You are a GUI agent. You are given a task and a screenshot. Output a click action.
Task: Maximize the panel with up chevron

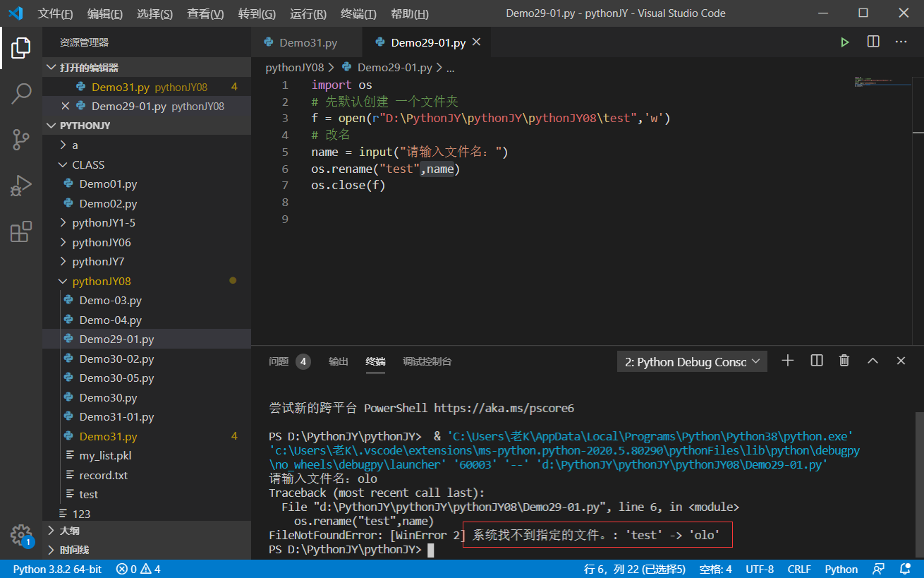tap(873, 361)
